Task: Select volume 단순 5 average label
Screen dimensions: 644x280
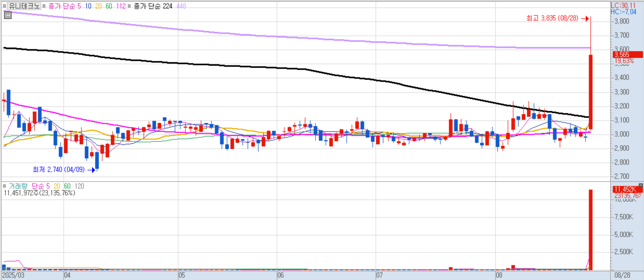Action: point(41,186)
